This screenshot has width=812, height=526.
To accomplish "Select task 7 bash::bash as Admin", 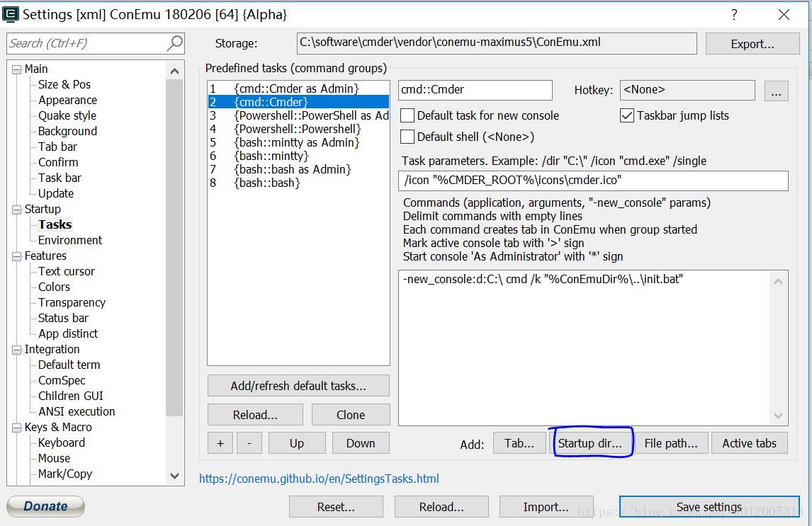I will 298,169.
